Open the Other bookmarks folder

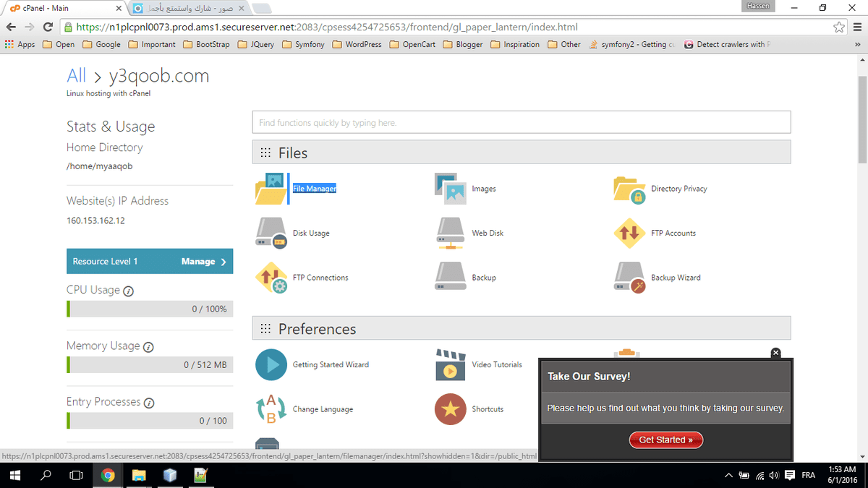pyautogui.click(x=564, y=44)
